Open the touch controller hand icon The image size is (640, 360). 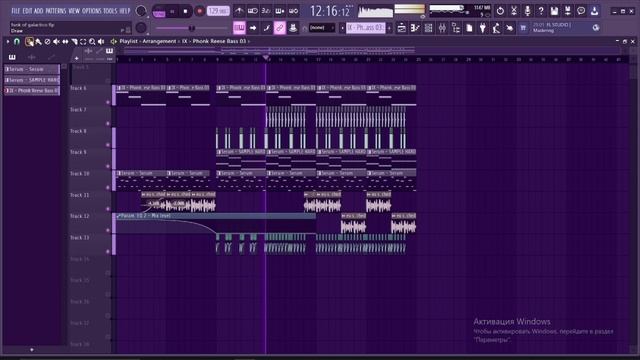tap(509, 28)
